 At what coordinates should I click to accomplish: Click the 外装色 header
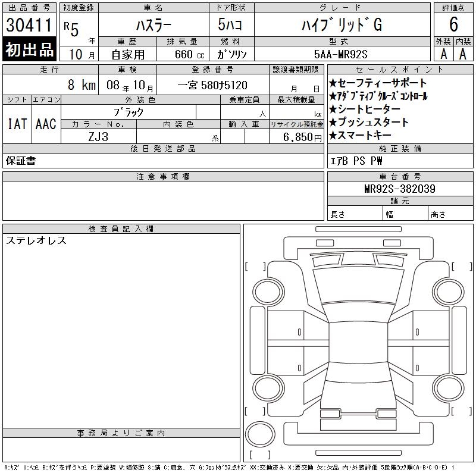[x=140, y=100]
